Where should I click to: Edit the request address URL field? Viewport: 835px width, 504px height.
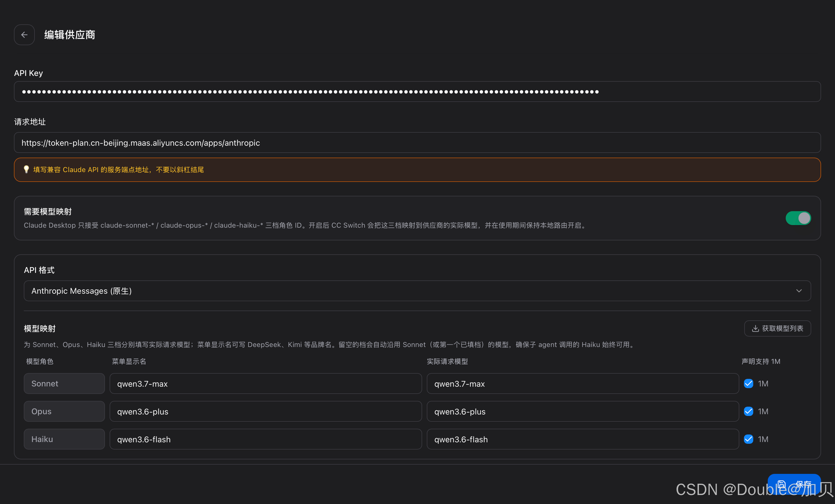[x=417, y=143]
